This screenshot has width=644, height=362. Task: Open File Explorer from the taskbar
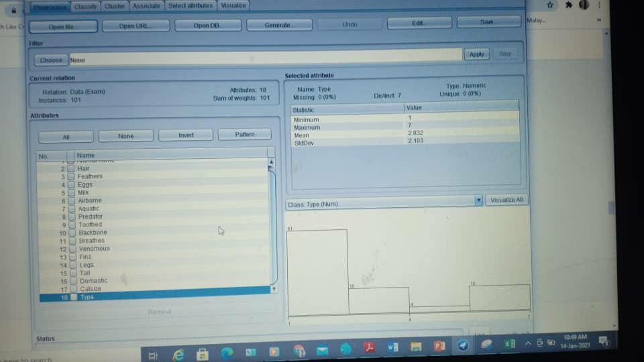coord(416,347)
